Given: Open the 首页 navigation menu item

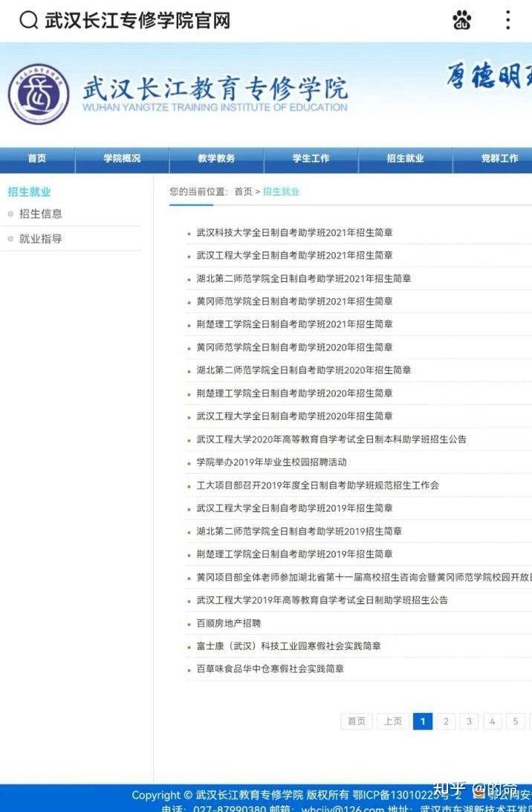Looking at the screenshot, I should (x=37, y=158).
